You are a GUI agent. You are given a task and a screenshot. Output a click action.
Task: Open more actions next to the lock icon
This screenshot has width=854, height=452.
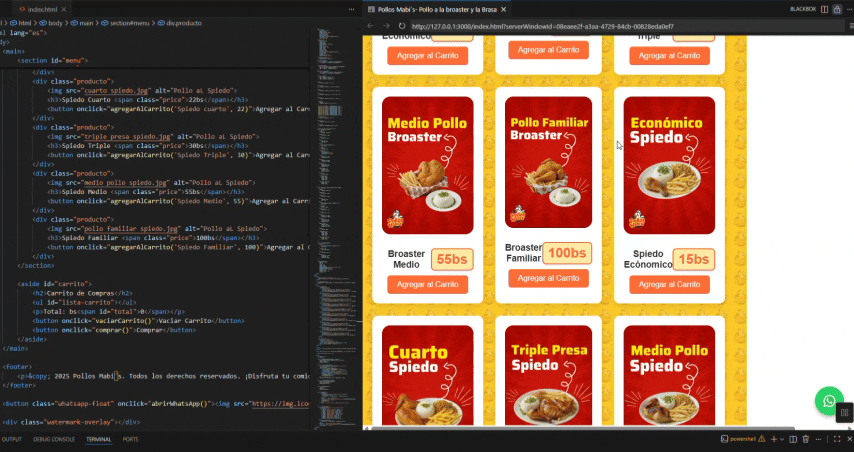coord(850,9)
